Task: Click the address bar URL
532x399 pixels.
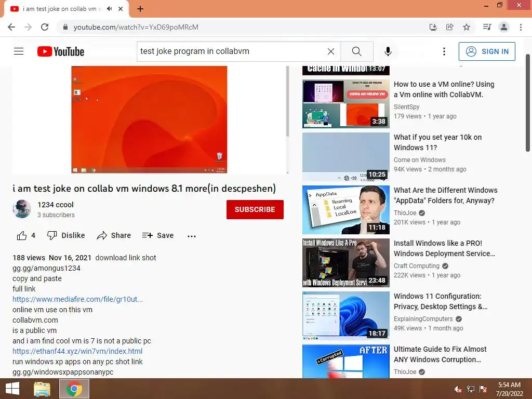Action: click(136, 27)
